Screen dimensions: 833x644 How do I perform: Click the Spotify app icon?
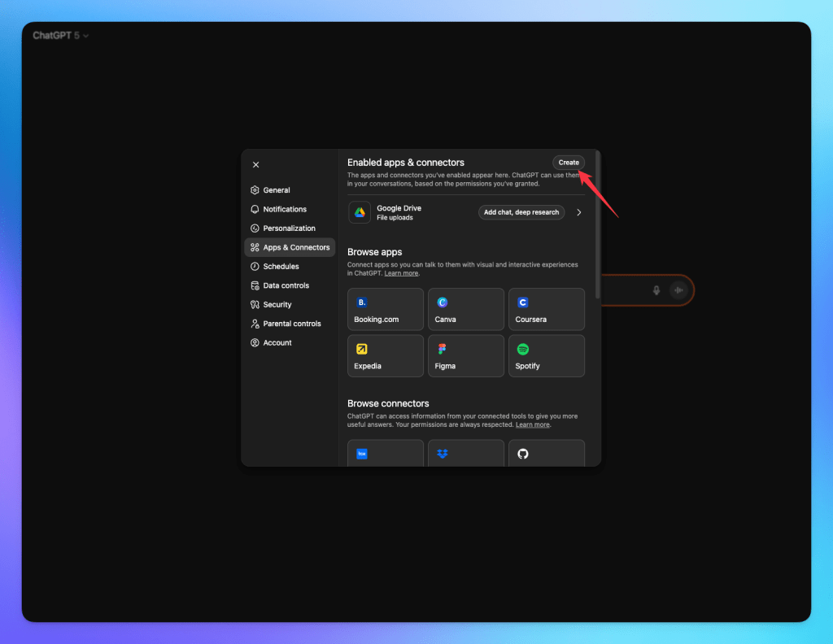pos(522,349)
